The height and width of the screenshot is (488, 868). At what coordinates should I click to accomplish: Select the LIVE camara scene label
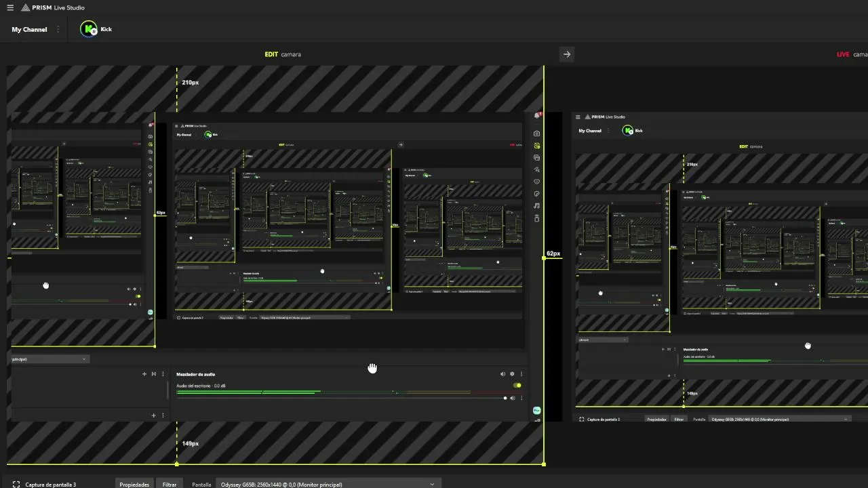point(852,54)
